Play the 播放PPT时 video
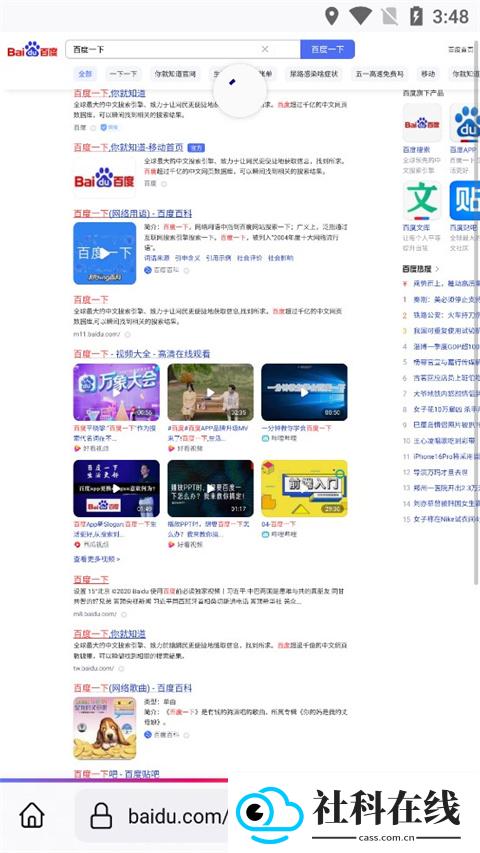Screen dimensions: 480x853 pos(210,489)
